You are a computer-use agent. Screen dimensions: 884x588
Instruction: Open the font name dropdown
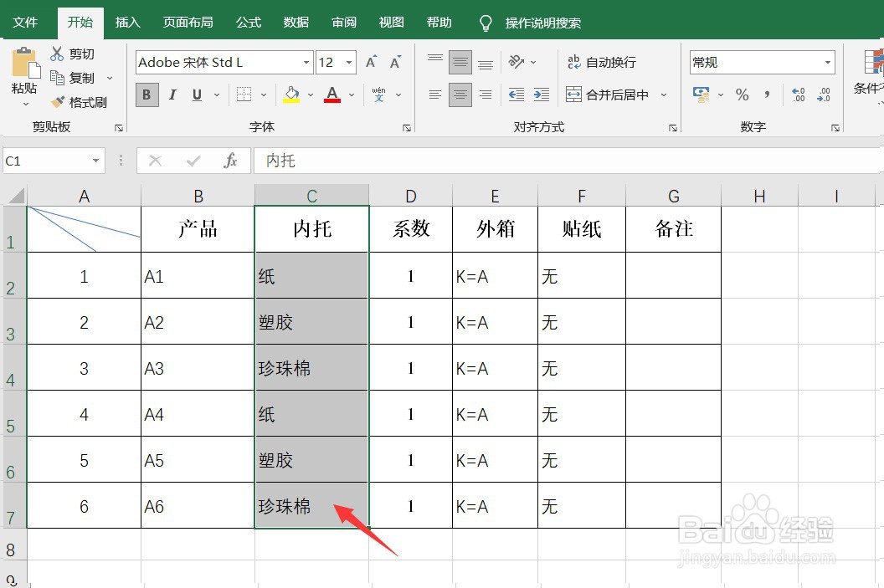pos(306,63)
